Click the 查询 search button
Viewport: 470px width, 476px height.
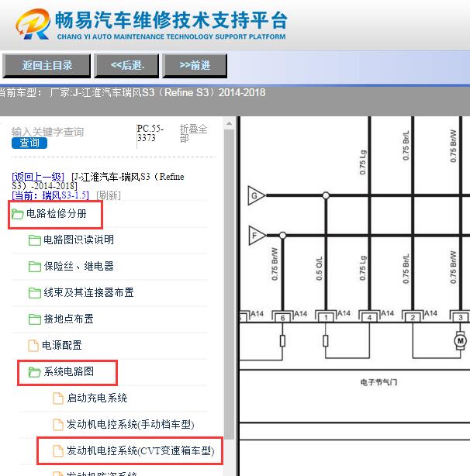pos(29,143)
